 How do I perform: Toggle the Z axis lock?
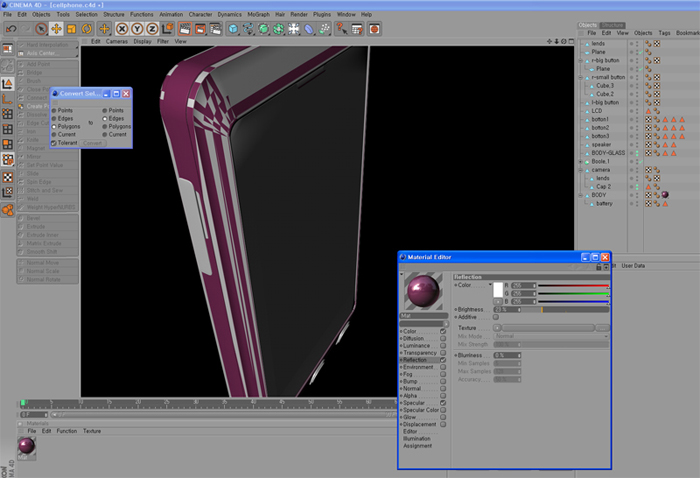tap(152, 29)
